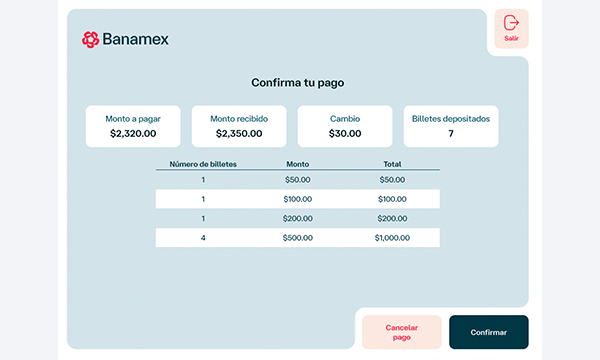Image resolution: width=600 pixels, height=360 pixels.
Task: Click the number 4 bill count cell
Action: (x=203, y=238)
